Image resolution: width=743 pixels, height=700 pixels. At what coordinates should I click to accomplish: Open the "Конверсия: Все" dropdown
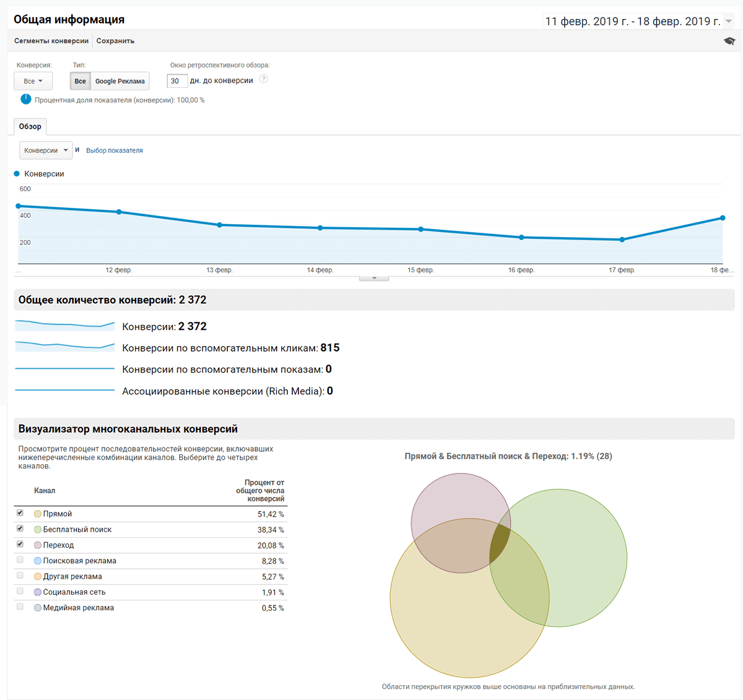(33, 80)
